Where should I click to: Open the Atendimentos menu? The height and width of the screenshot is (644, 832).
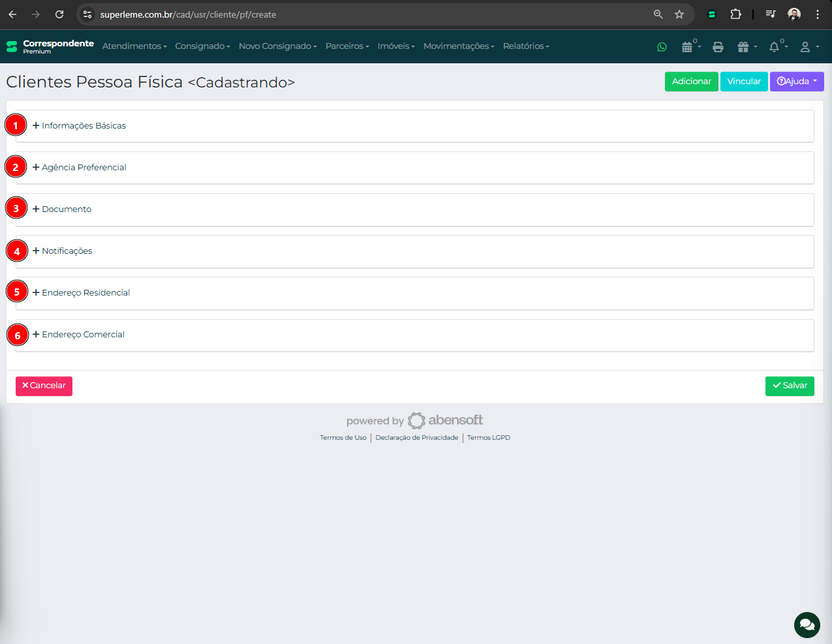coord(134,46)
